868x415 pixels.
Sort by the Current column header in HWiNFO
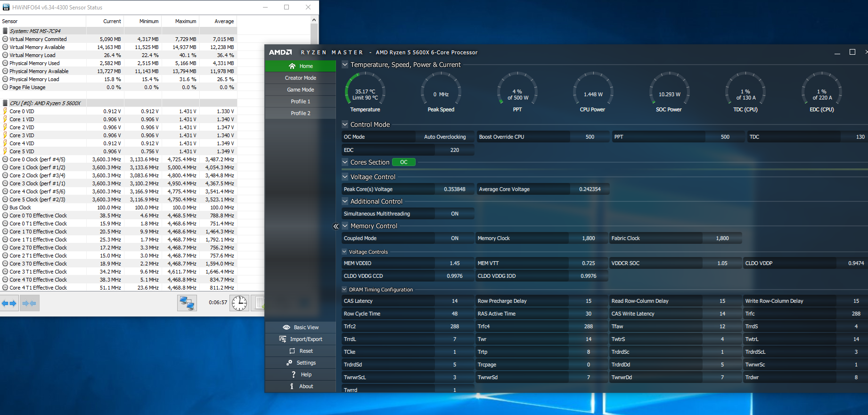105,21
